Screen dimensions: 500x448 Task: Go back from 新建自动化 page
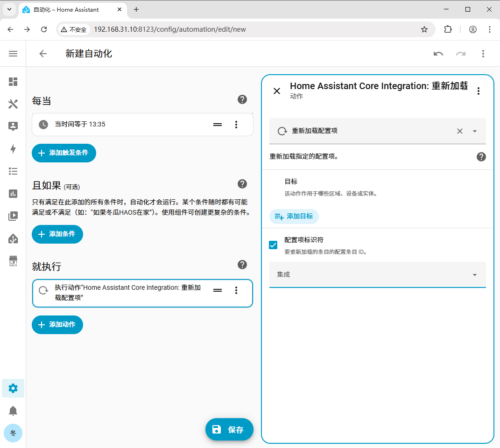43,54
